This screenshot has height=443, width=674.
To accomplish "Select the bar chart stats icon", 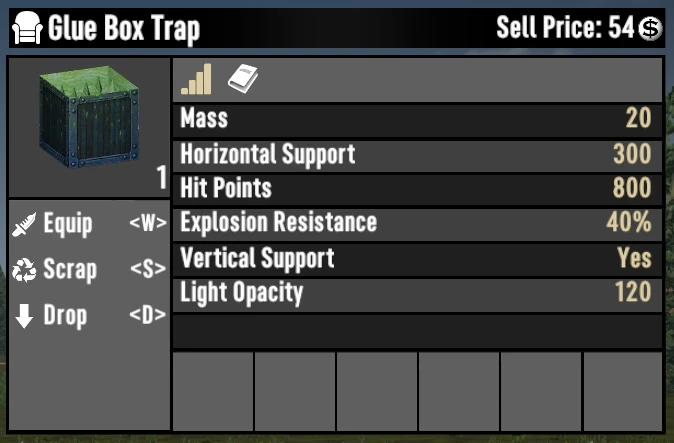I will [196, 79].
